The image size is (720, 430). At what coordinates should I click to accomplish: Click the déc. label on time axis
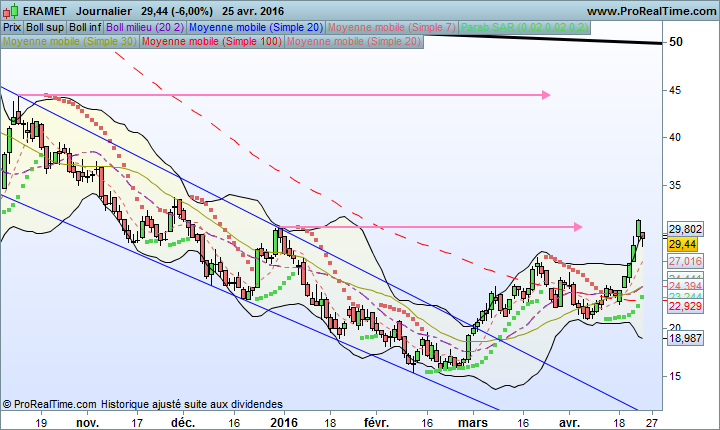click(x=183, y=422)
